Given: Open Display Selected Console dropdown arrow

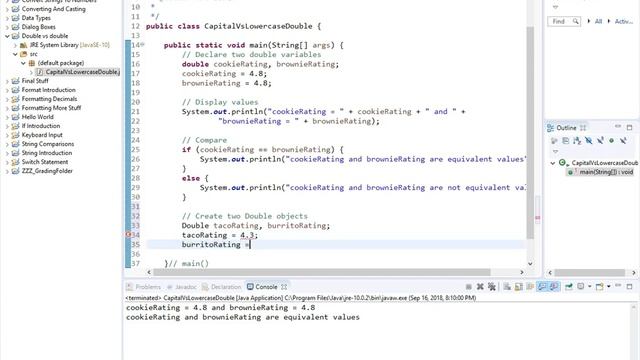Looking at the screenshot, I should [x=590, y=287].
